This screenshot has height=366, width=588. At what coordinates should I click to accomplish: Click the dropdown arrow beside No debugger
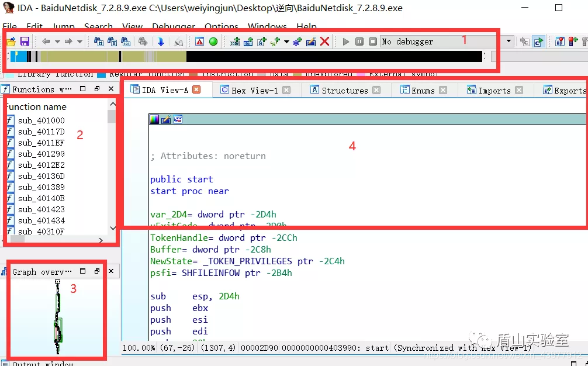[509, 42]
